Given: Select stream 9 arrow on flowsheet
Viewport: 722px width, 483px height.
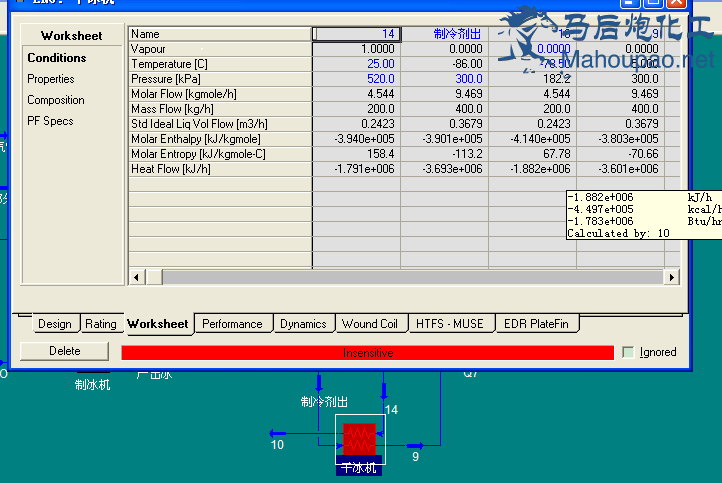Looking at the screenshot, I should [415, 445].
